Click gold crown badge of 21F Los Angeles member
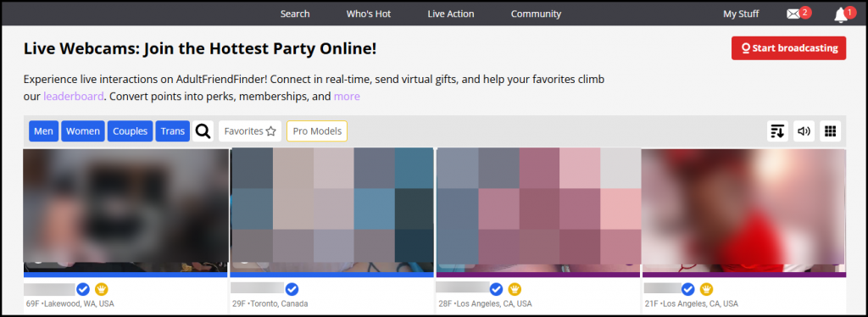Image resolution: width=868 pixels, height=317 pixels. (706, 289)
